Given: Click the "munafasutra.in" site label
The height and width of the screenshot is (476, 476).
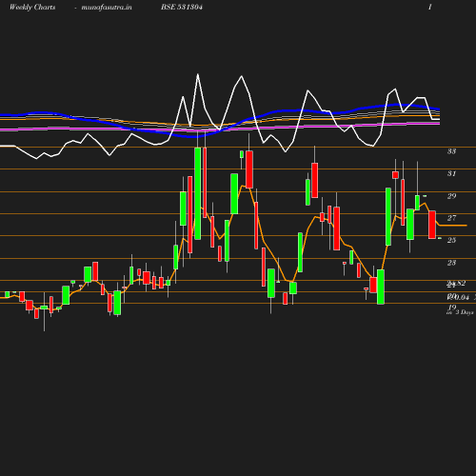Looking at the screenshot, I should (107, 8).
